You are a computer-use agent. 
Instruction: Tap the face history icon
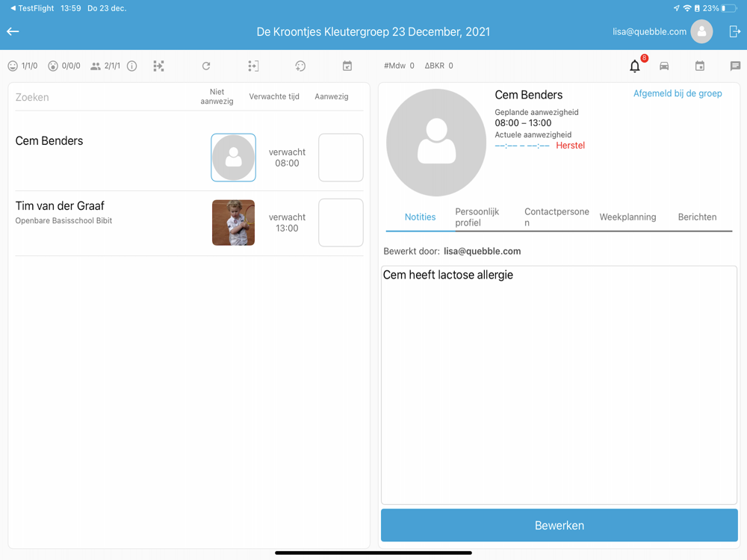click(x=300, y=66)
